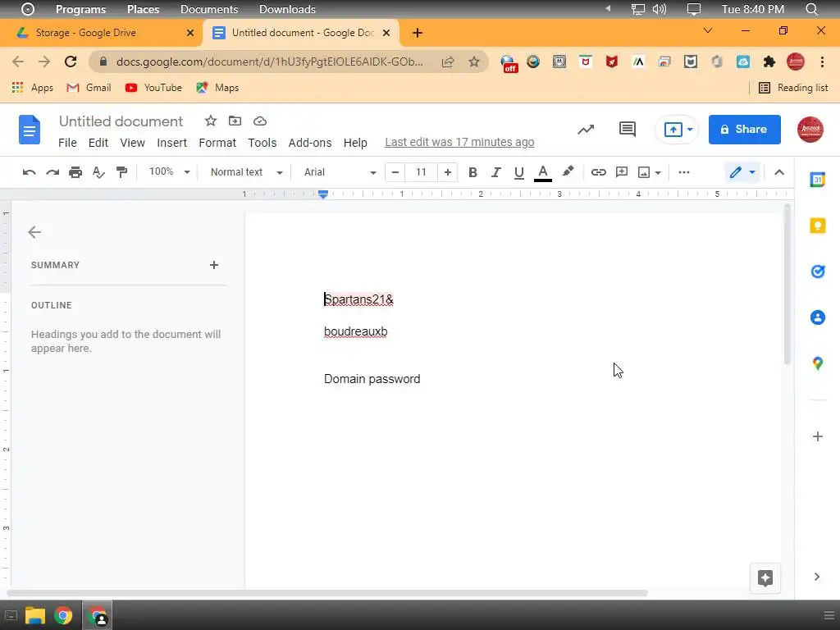Screen dimensions: 840x630
Task: Star the Untitled document
Action: (211, 121)
